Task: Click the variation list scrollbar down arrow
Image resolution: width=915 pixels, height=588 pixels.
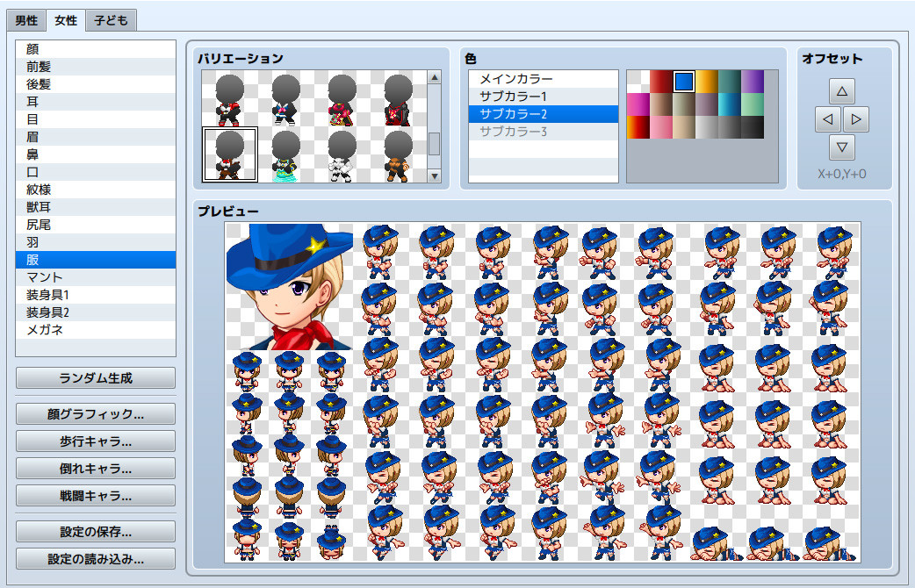Action: (434, 176)
